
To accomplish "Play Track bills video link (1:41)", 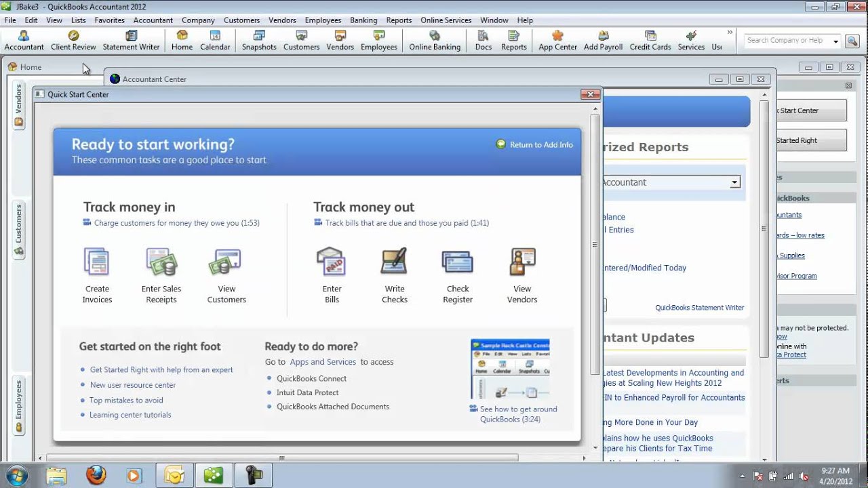I will [401, 223].
